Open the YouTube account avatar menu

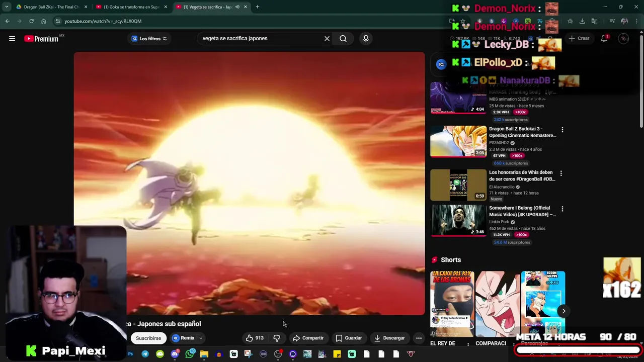coord(623,38)
